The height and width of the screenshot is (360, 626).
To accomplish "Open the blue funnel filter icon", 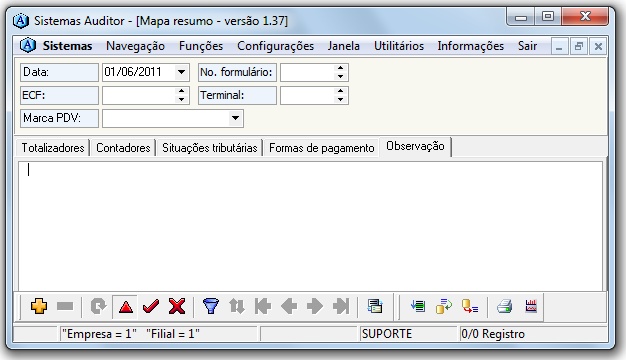I will [x=211, y=307].
